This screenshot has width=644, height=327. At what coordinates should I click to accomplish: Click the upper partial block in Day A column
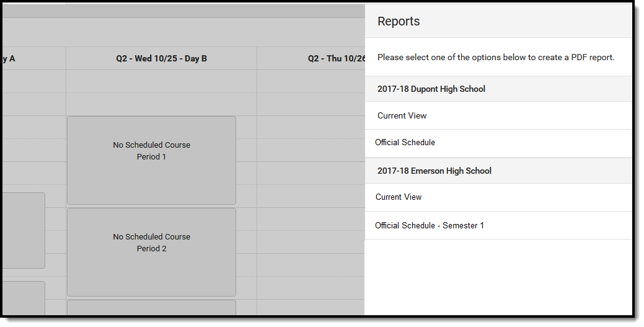coord(22,230)
